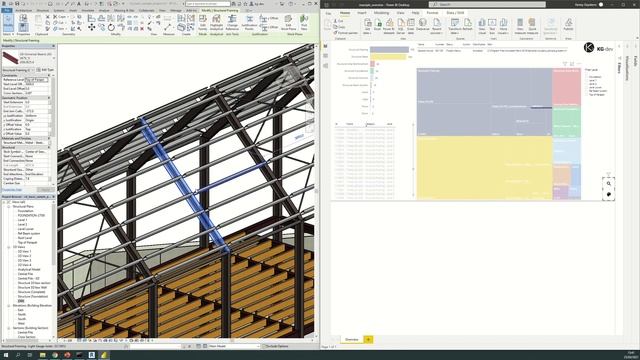Select Analytical Model in Project Browser
This screenshot has height=360, width=640.
pyautogui.click(x=29, y=269)
